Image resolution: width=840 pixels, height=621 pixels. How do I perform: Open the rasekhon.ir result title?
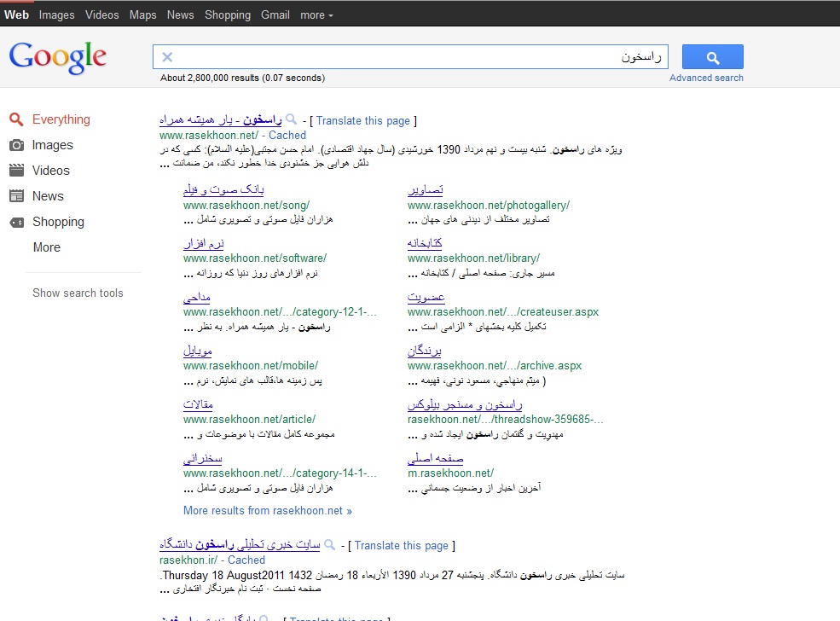coord(240,545)
